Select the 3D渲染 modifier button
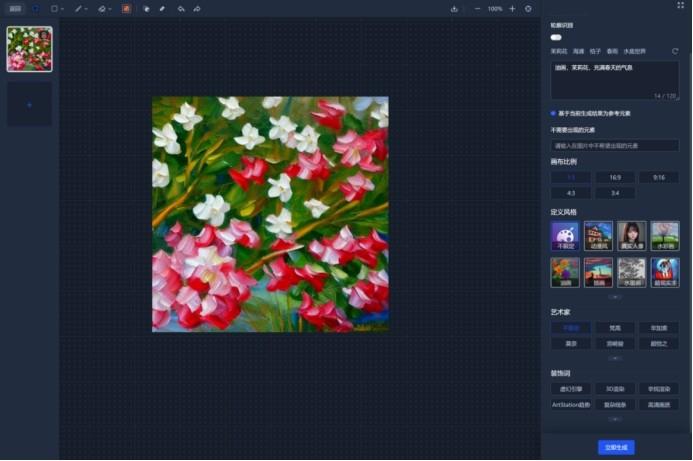Image resolution: width=693 pixels, height=461 pixels. tap(615, 388)
